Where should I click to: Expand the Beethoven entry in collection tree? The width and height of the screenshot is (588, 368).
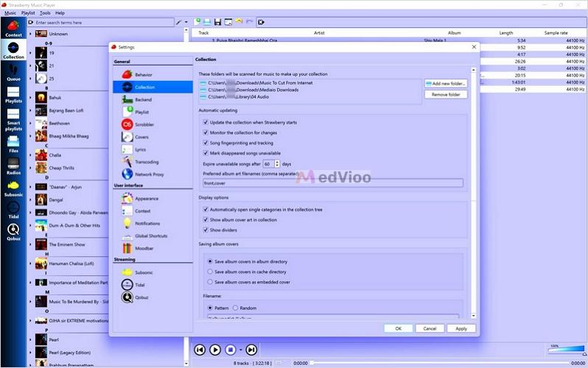(30, 124)
